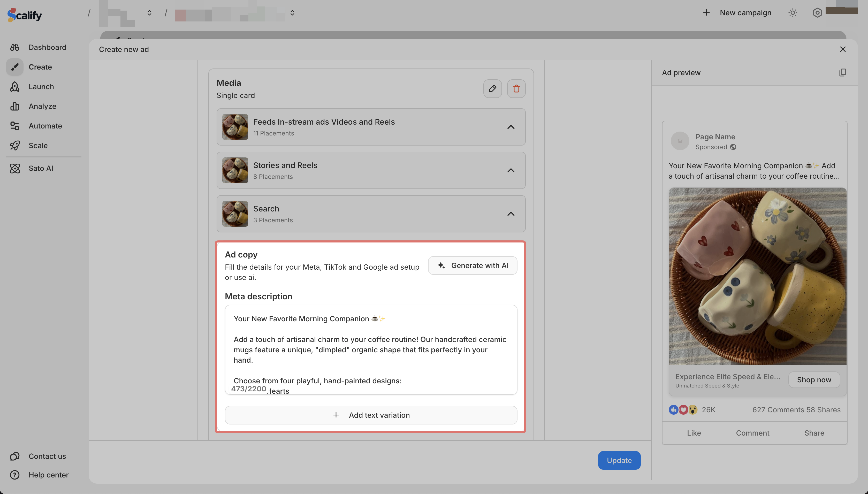Collapse Feeds In-stream ads Videos and Reels
The height and width of the screenshot is (494, 868).
pos(511,127)
